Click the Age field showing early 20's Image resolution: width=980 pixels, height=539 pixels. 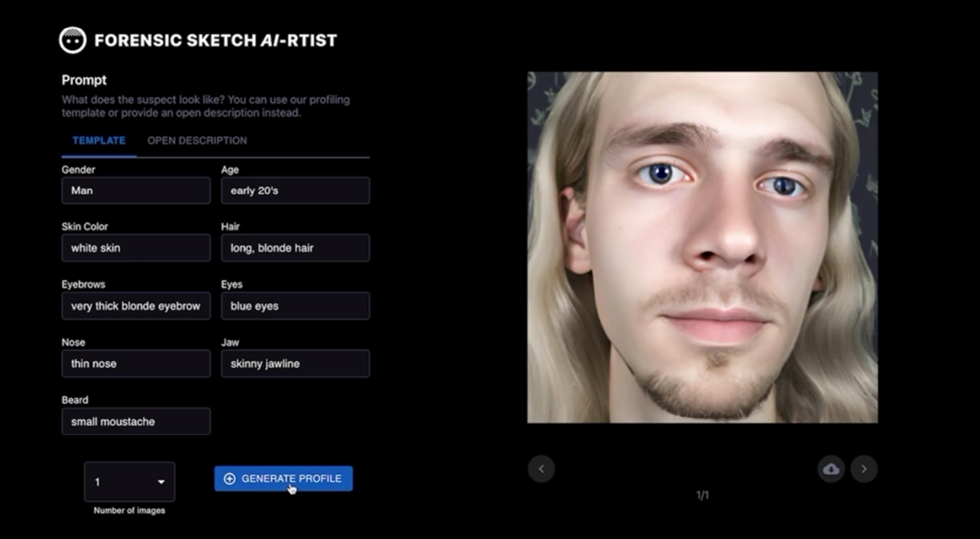point(296,190)
